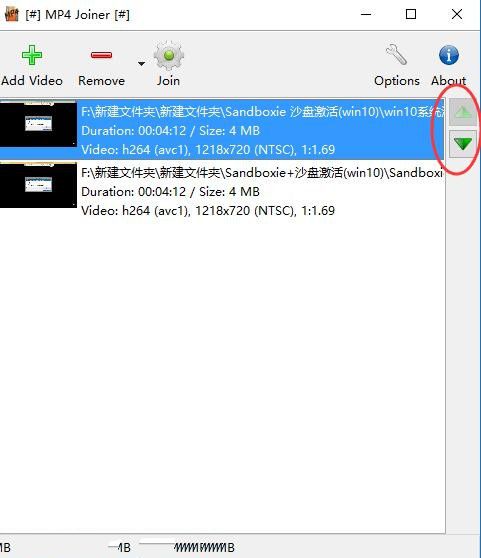481x558 pixels.
Task: Select the first video's thumbnail
Action: 38,125
